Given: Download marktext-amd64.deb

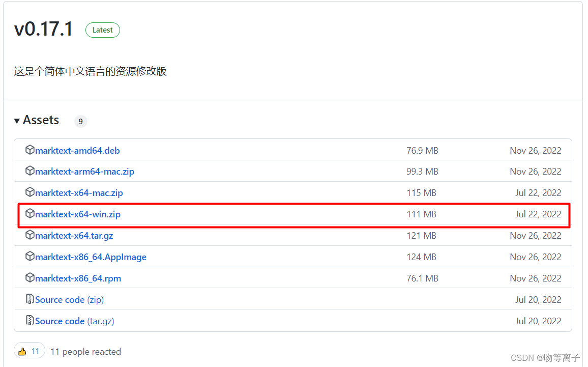Looking at the screenshot, I should (x=77, y=151).
